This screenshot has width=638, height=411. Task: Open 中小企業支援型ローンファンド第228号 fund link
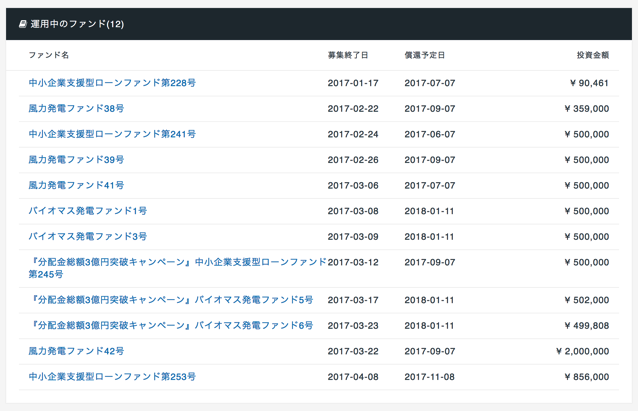112,83
